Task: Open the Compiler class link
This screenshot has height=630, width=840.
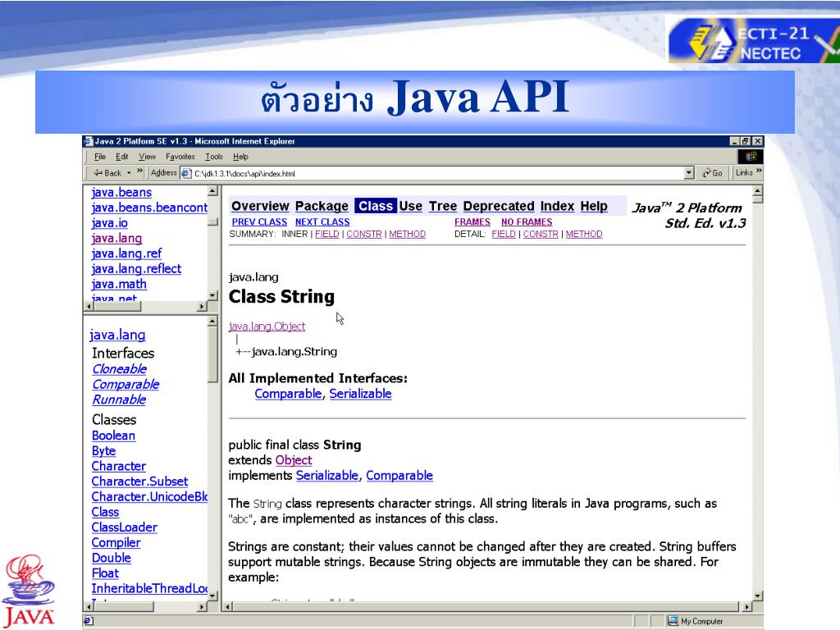Action: pos(116,543)
